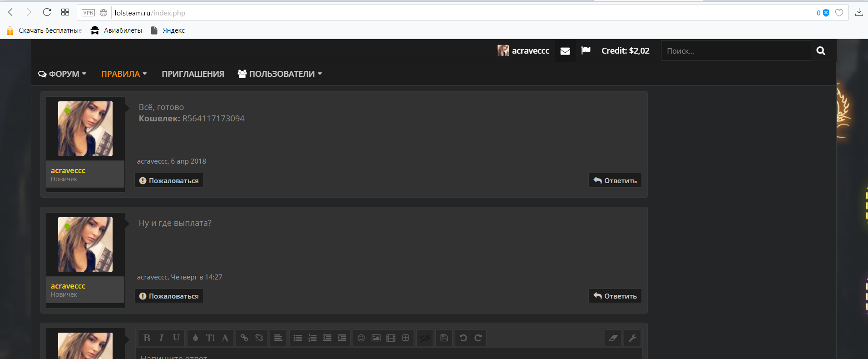Open the inbox envelope icon

[565, 51]
